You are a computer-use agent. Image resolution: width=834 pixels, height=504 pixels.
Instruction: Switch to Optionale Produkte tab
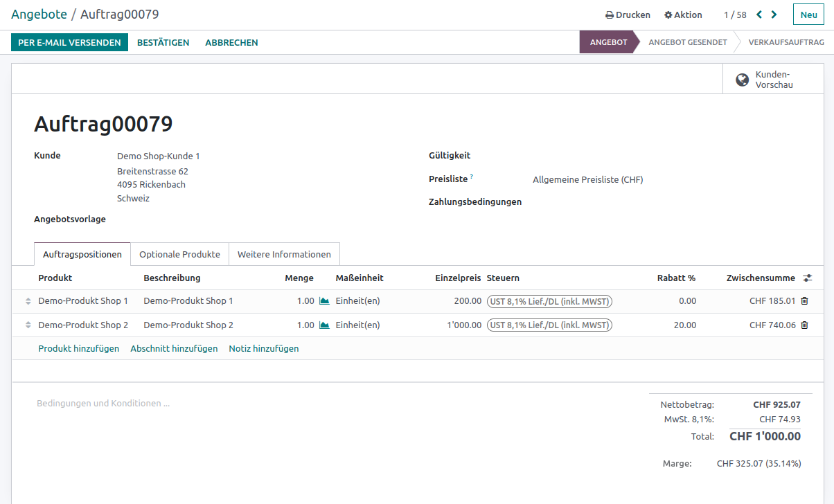click(x=179, y=254)
